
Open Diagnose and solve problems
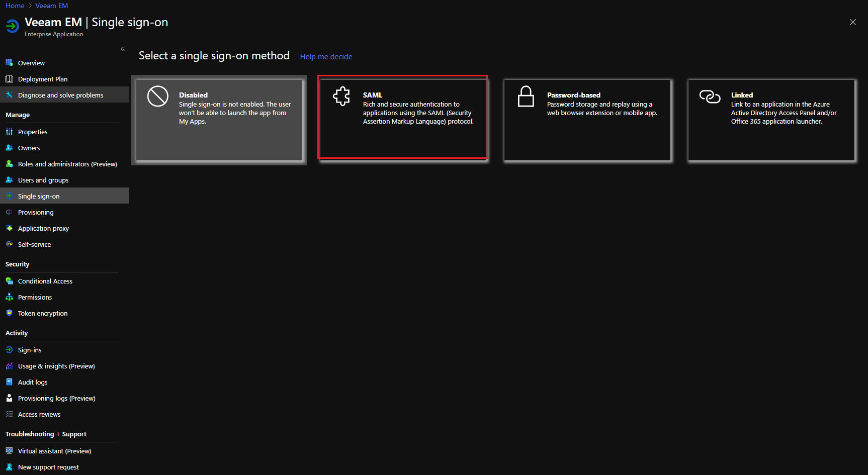point(64,95)
